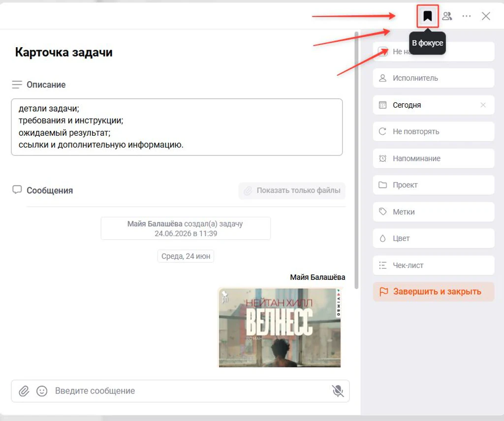This screenshot has height=421, width=504.
Task: Click 'Показать только файлы' button
Action: [292, 191]
